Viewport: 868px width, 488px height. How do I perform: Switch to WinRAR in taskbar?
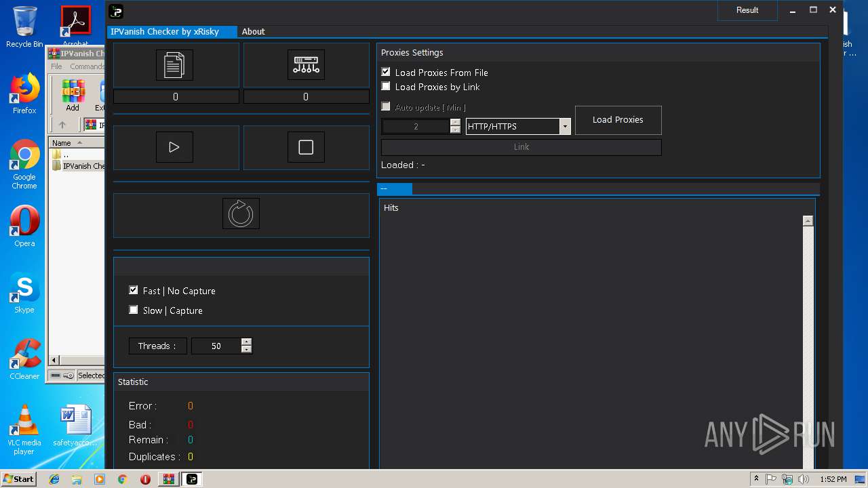pyautogui.click(x=168, y=479)
